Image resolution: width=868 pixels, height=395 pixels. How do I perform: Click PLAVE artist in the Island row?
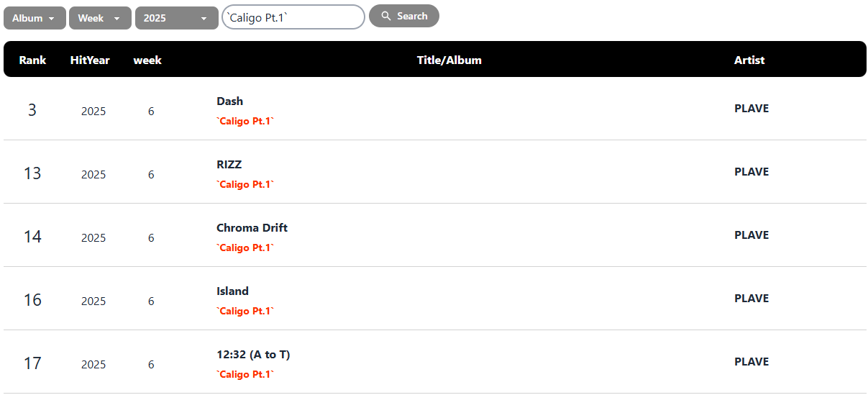751,299
